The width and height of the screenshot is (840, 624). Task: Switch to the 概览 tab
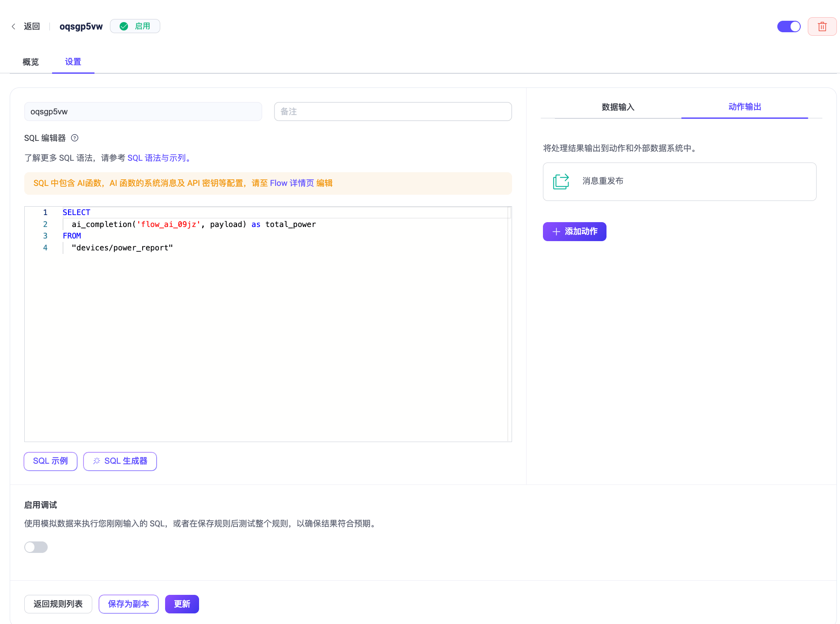click(x=30, y=62)
